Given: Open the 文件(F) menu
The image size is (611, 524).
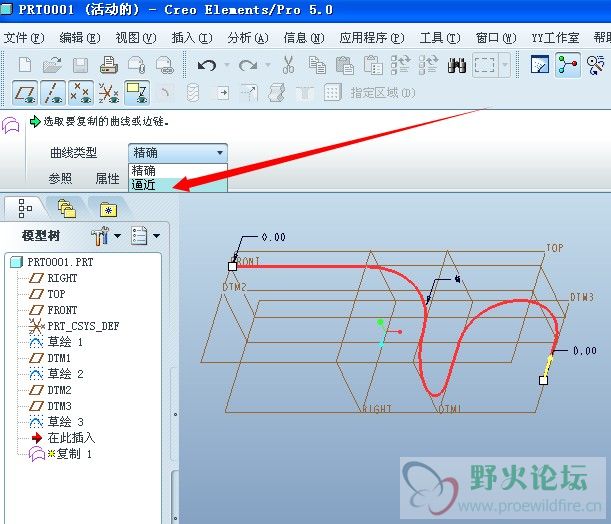Looking at the screenshot, I should tap(24, 38).
